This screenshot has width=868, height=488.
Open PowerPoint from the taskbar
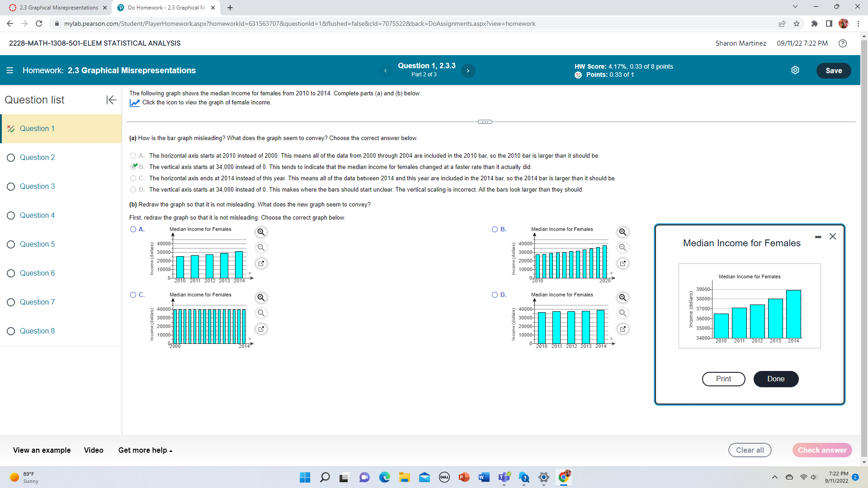pyautogui.click(x=464, y=477)
